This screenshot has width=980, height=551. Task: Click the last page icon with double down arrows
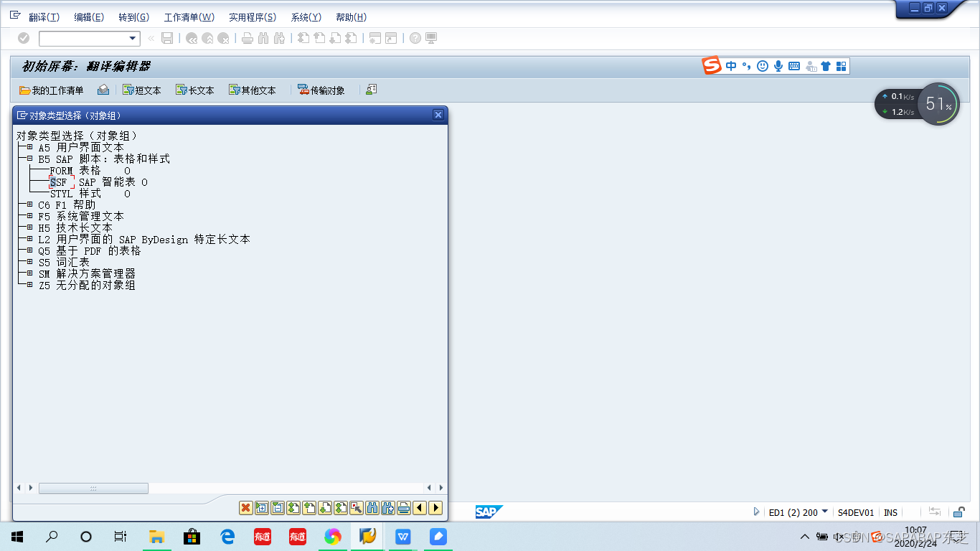pyautogui.click(x=340, y=508)
